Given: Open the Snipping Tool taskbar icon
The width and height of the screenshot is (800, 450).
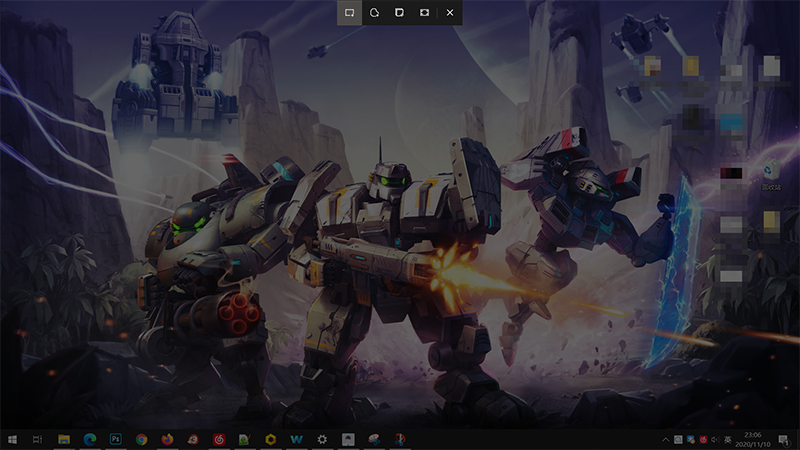Looking at the screenshot, I should click(374, 439).
